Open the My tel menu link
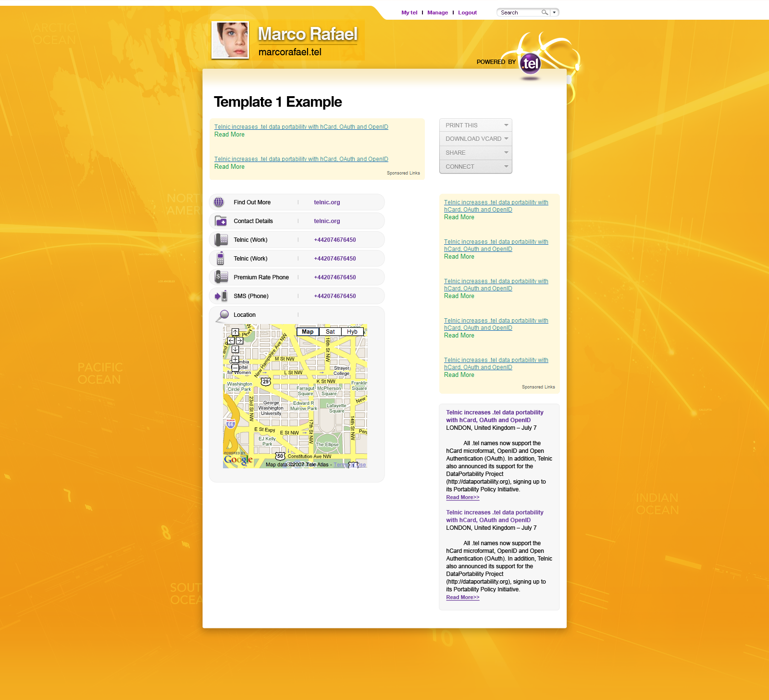 point(409,12)
